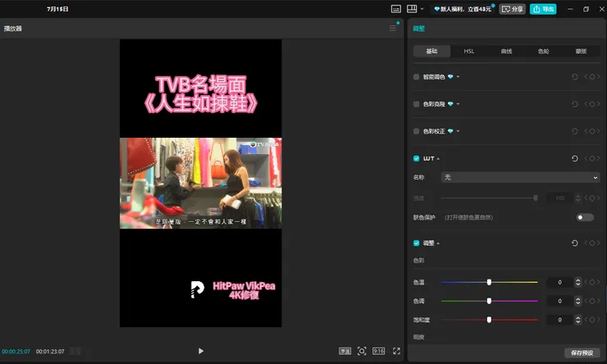Switch to the HSL tab
The height and width of the screenshot is (364, 607).
[x=469, y=51]
